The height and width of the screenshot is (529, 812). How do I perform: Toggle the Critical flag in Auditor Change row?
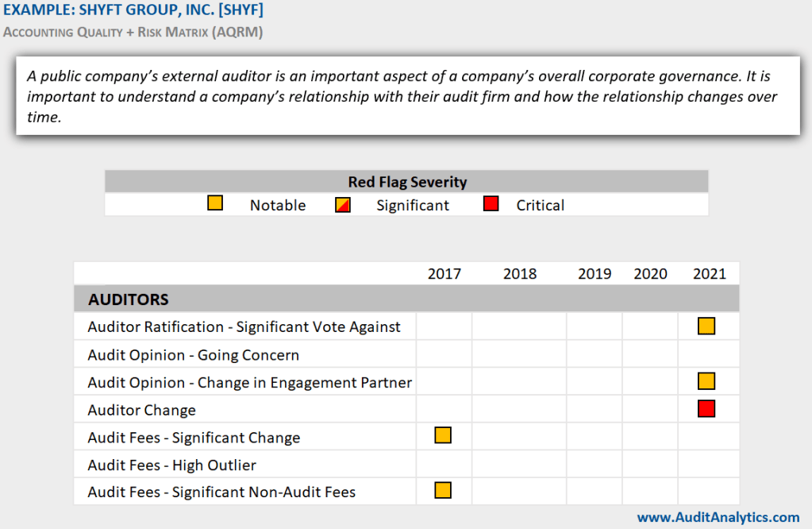[706, 408]
